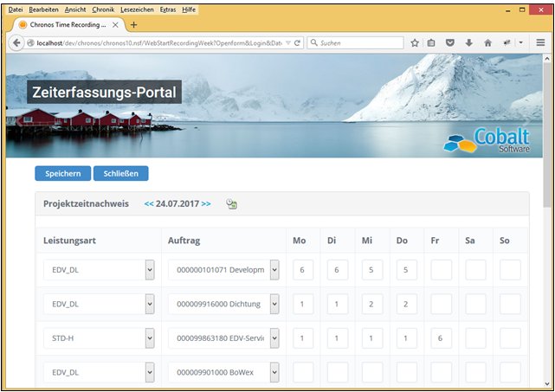
Task: Bookmark this page with the star icon
Action: (x=415, y=42)
